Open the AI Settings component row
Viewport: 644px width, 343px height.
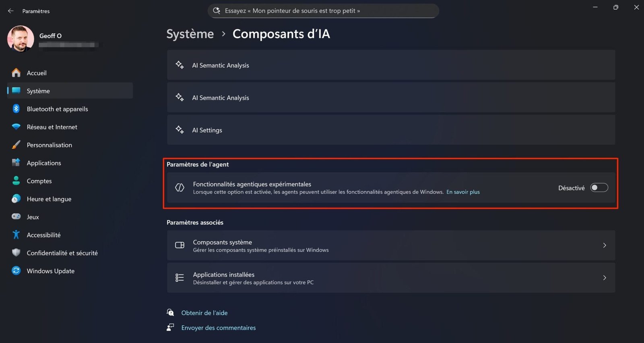tap(390, 130)
